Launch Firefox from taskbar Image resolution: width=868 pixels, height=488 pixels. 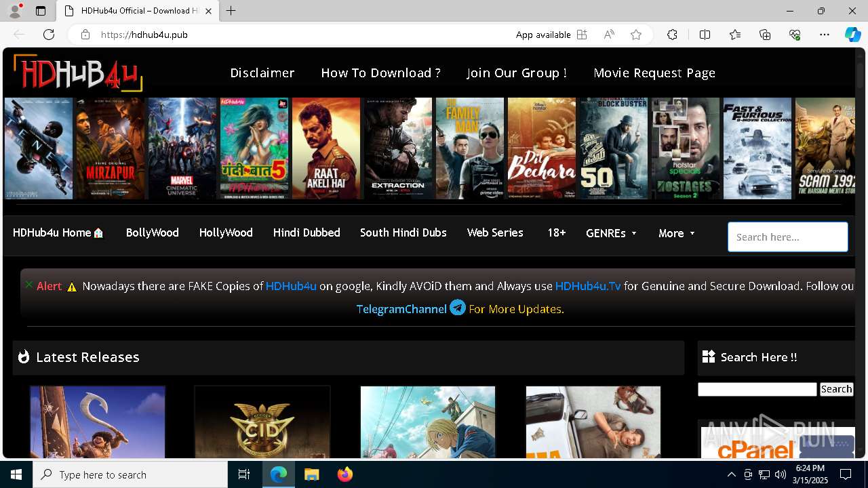pyautogui.click(x=345, y=474)
